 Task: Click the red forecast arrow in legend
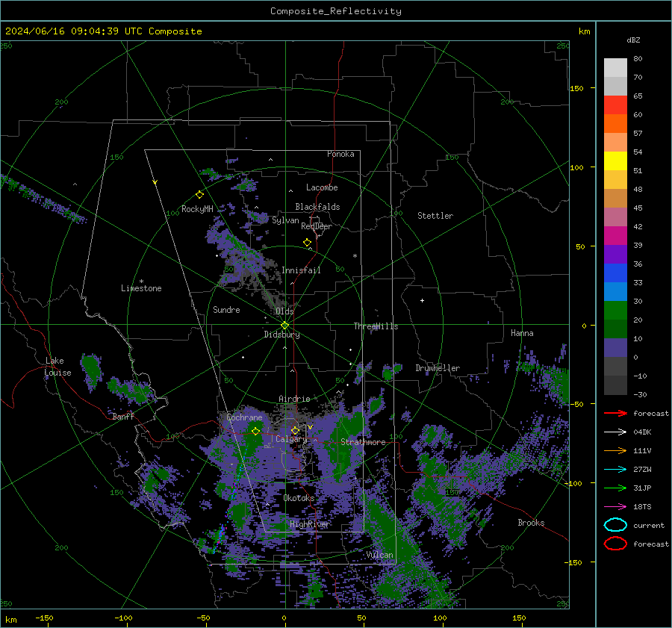(615, 413)
